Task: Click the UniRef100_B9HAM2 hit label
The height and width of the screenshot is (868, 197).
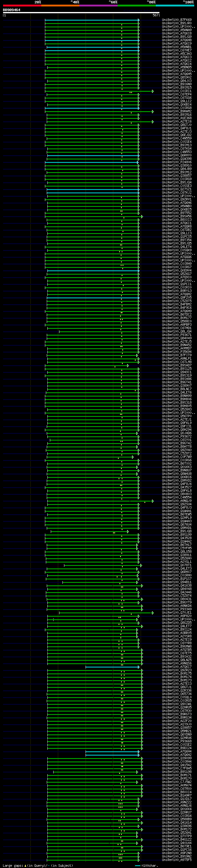Action: click(x=177, y=111)
